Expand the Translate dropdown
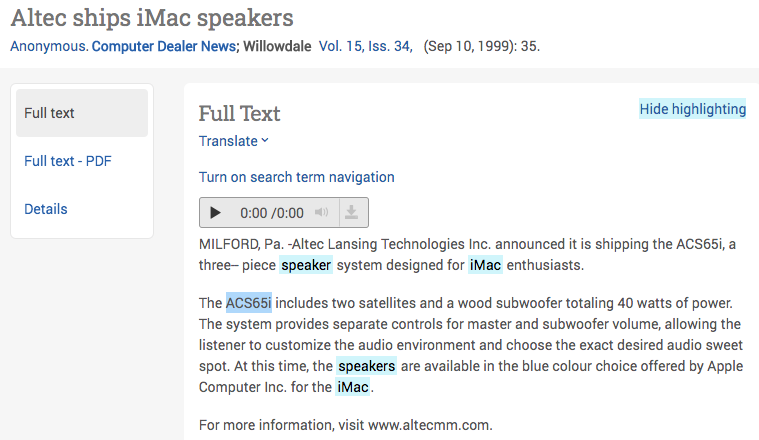This screenshot has width=759, height=440. click(x=234, y=141)
